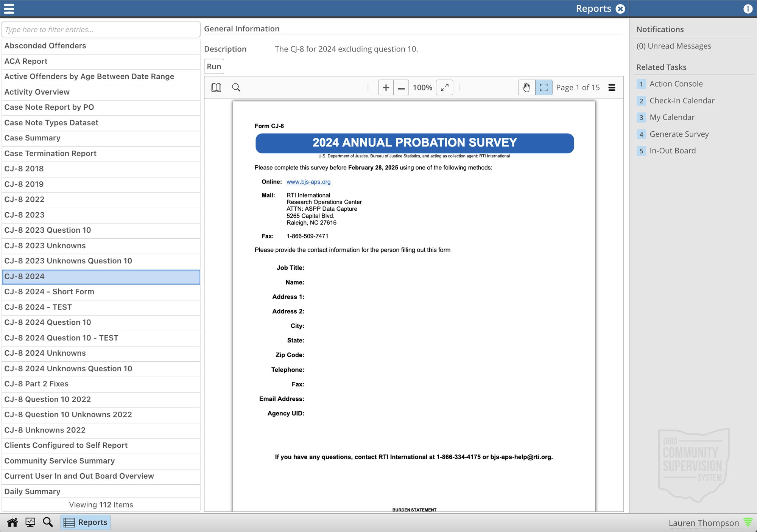Open the desktop monitor icon in taskbar
This screenshot has width=757, height=532.
tap(30, 522)
